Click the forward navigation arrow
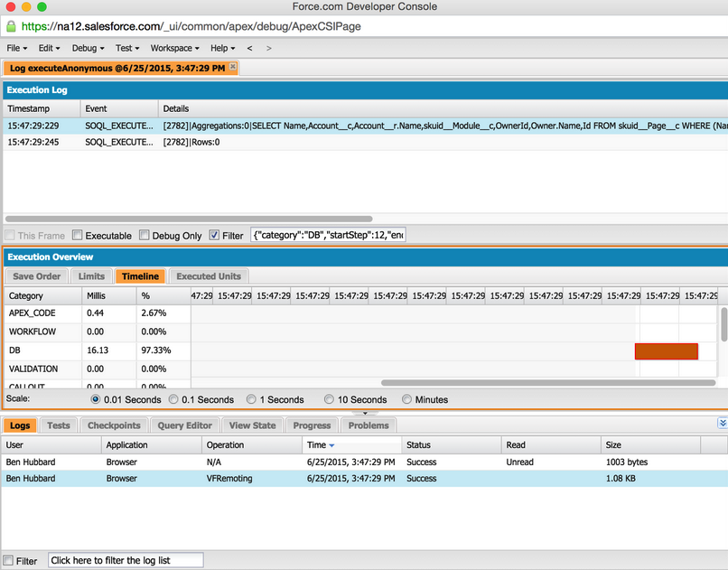 (268, 48)
